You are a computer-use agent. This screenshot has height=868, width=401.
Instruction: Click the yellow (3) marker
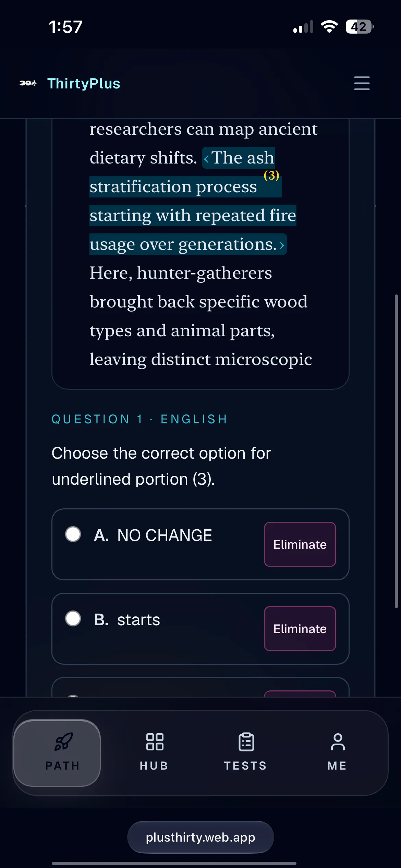(271, 176)
